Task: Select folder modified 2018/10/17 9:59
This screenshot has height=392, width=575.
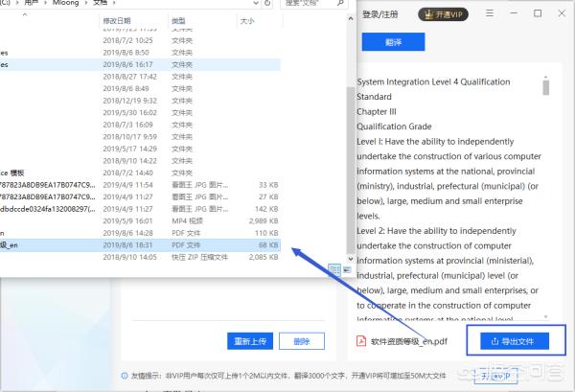Action: tap(139, 137)
